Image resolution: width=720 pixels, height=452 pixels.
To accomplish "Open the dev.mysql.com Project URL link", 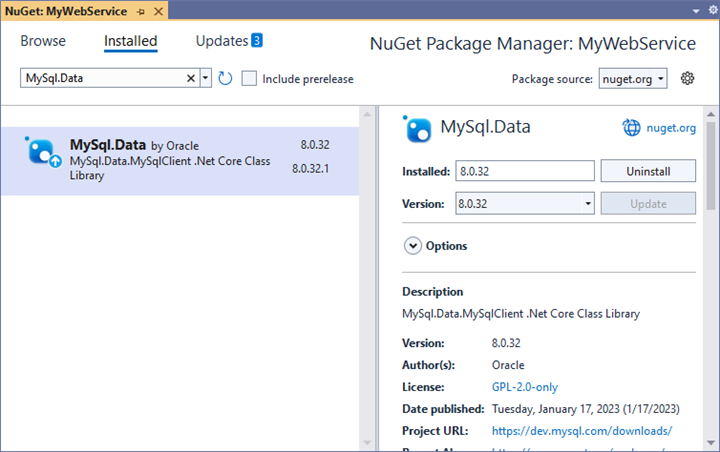I will [x=581, y=431].
